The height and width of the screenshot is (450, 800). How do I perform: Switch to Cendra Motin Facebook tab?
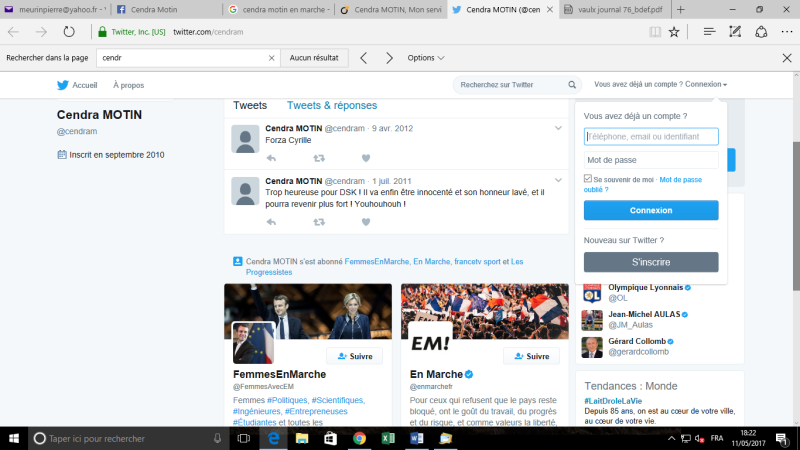click(167, 9)
